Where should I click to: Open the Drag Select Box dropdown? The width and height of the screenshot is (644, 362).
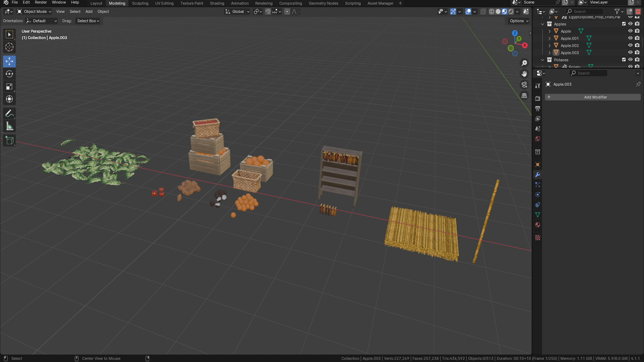88,21
